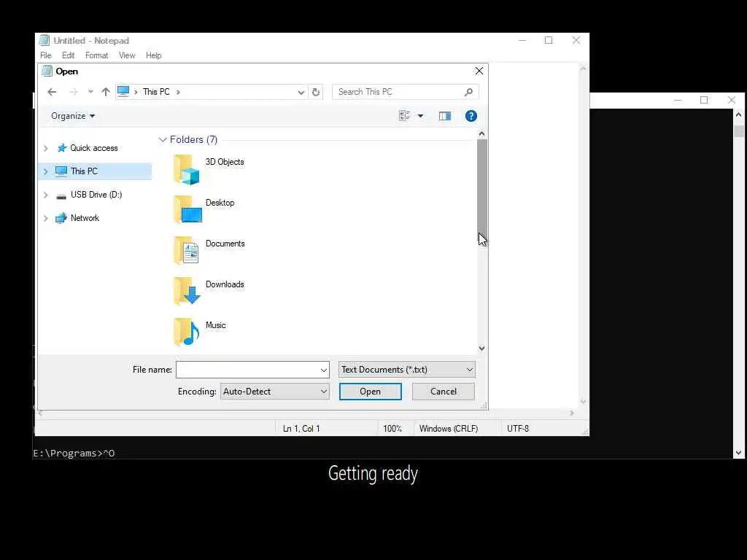The image size is (747, 560).
Task: Show the preview pane
Action: [x=445, y=116]
